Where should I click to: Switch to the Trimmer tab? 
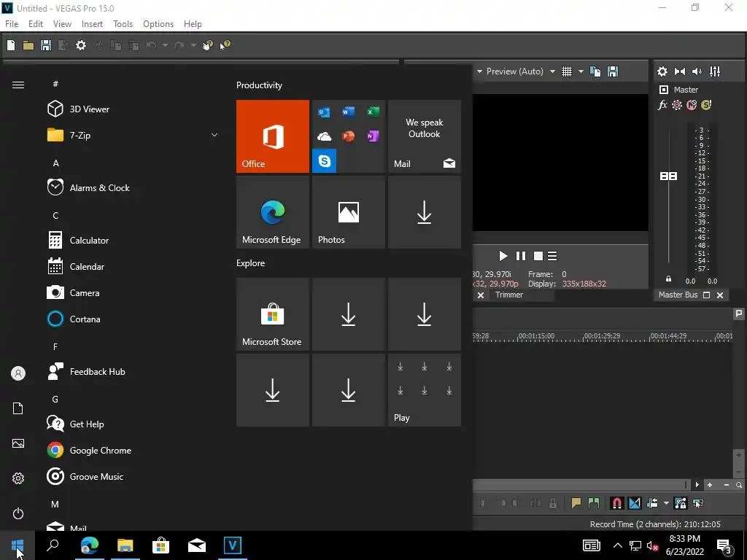pyautogui.click(x=508, y=295)
